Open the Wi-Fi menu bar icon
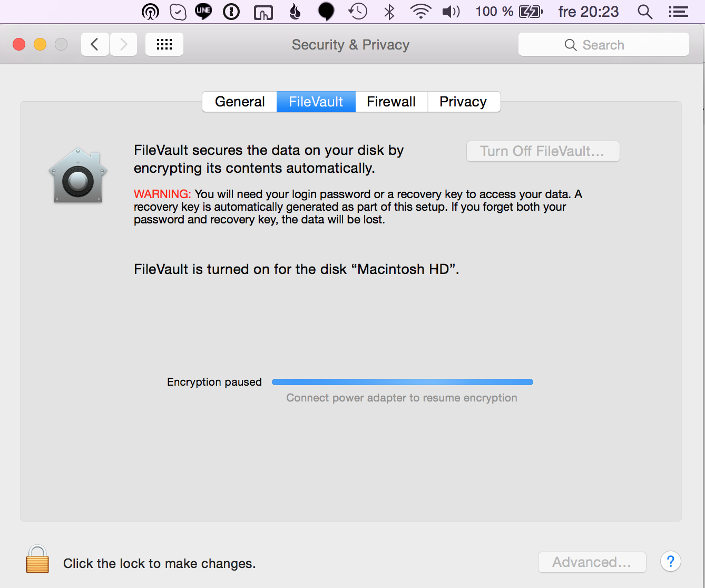705x588 pixels. pyautogui.click(x=420, y=12)
